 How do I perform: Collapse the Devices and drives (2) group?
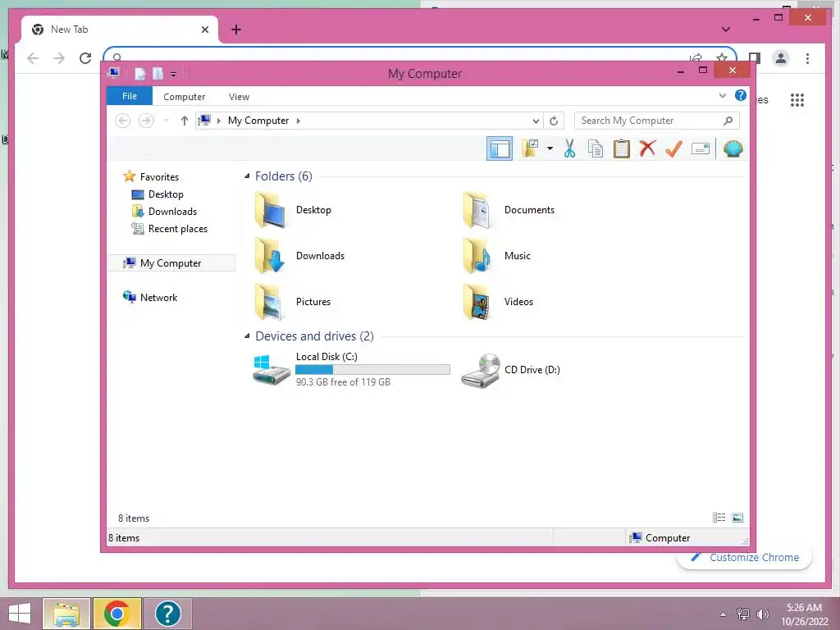point(247,336)
